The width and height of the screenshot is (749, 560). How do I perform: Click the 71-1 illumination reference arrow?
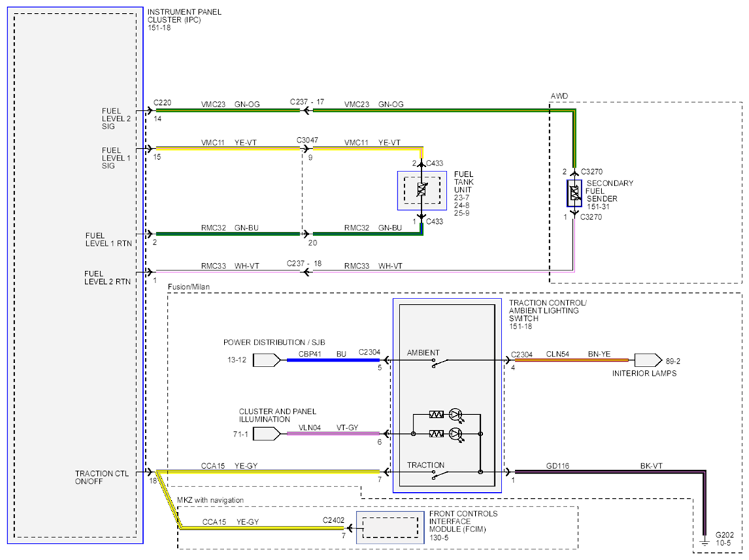pyautogui.click(x=266, y=434)
